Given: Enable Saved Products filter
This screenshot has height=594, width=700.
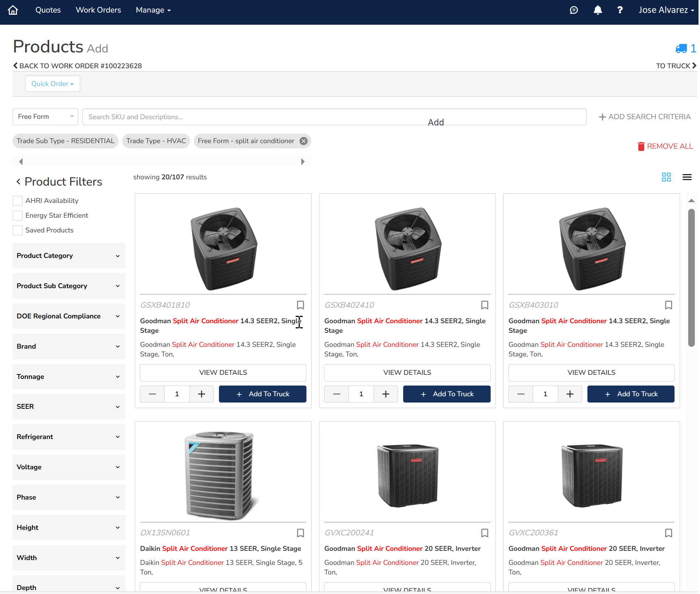Looking at the screenshot, I should click(17, 230).
